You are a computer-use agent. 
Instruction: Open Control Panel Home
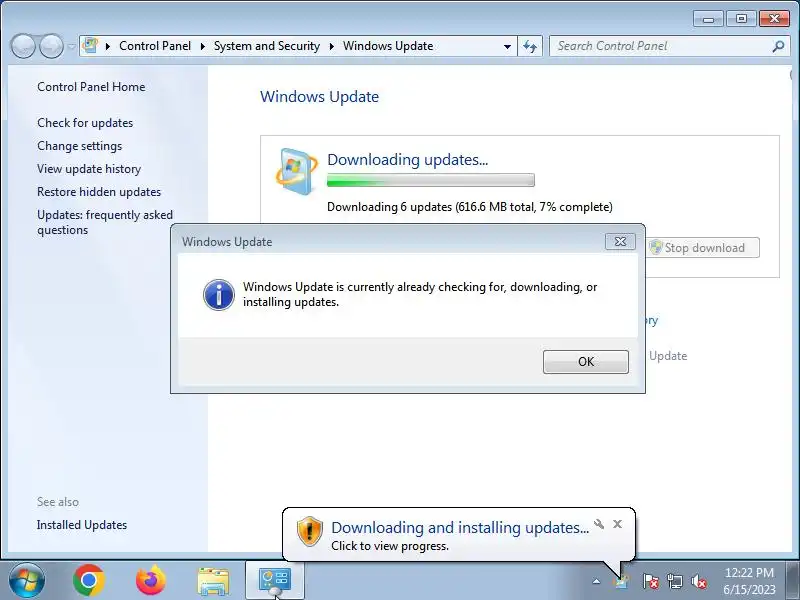click(x=91, y=87)
